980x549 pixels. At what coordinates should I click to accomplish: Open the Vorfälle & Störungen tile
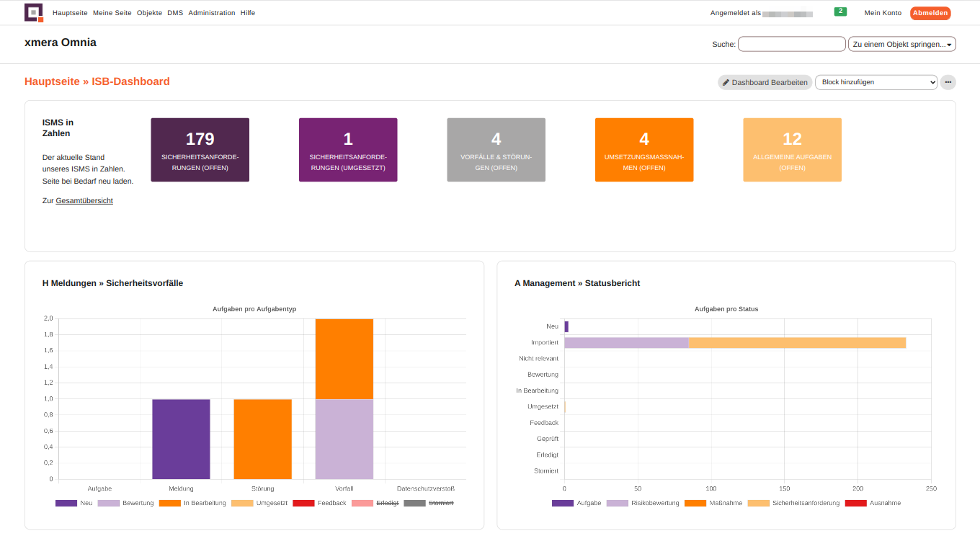coord(496,149)
